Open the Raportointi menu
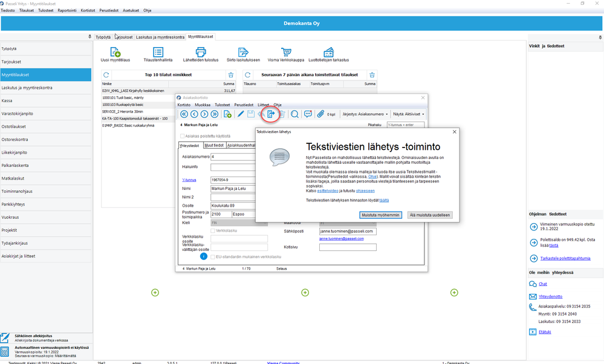Image resolution: width=604 pixels, height=364 pixels. pos(67,10)
